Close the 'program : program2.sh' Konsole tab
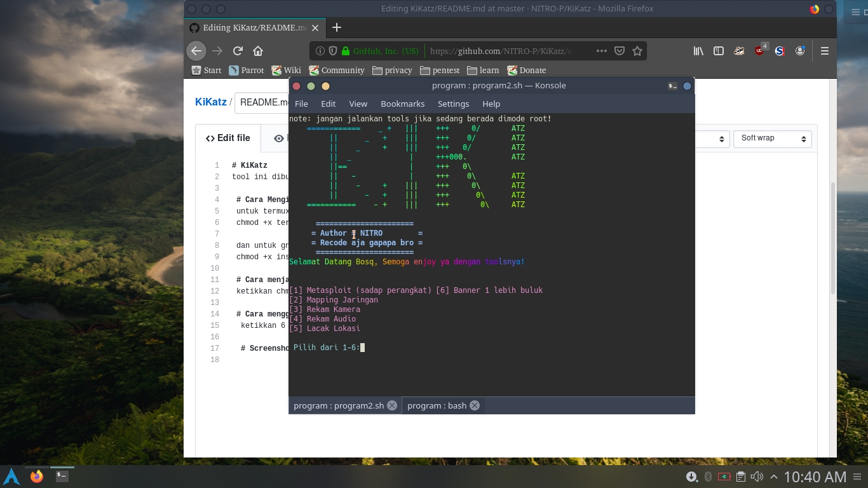The height and width of the screenshot is (488, 868). pyautogui.click(x=392, y=405)
